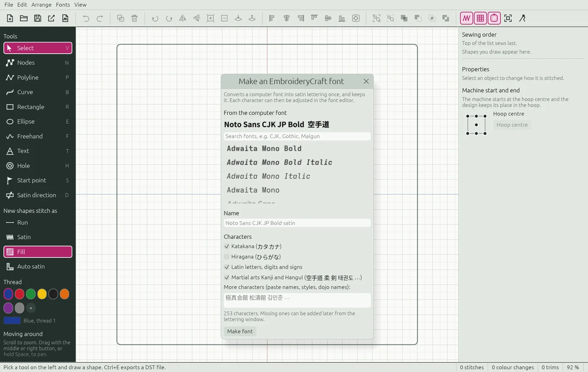Click the 92 % zoom status entry
Image resolution: width=588 pixels, height=372 pixels.
click(573, 367)
